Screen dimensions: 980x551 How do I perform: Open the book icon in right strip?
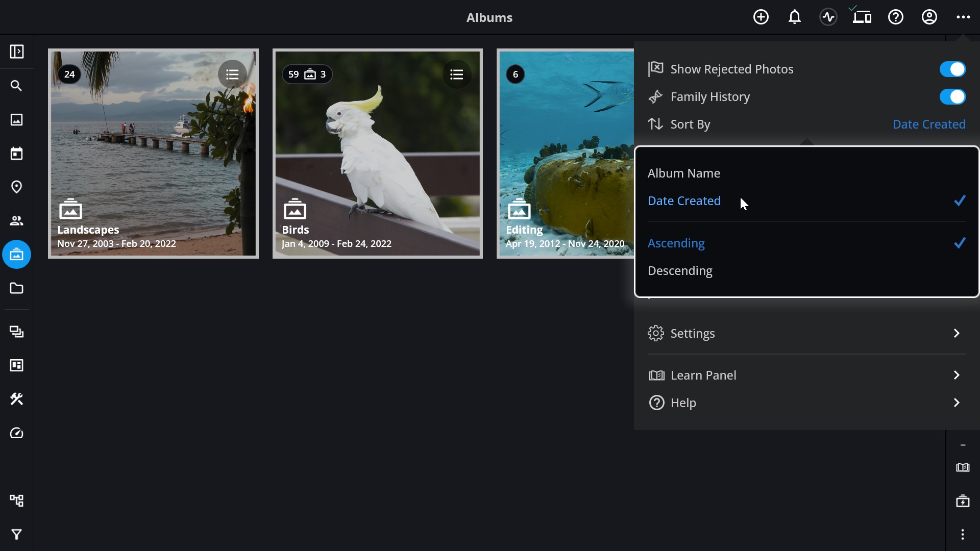(963, 467)
